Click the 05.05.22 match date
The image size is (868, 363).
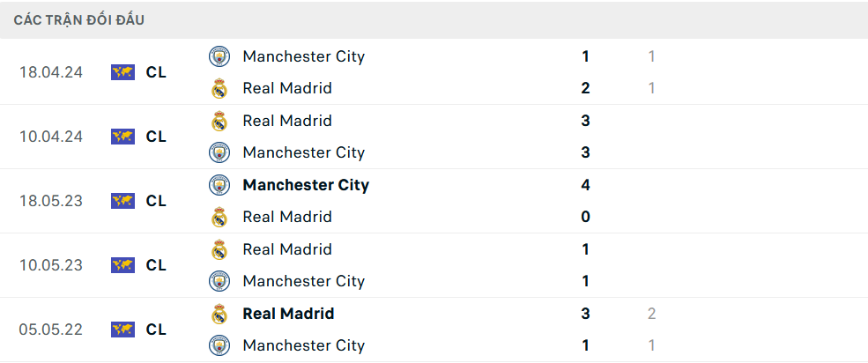point(51,330)
